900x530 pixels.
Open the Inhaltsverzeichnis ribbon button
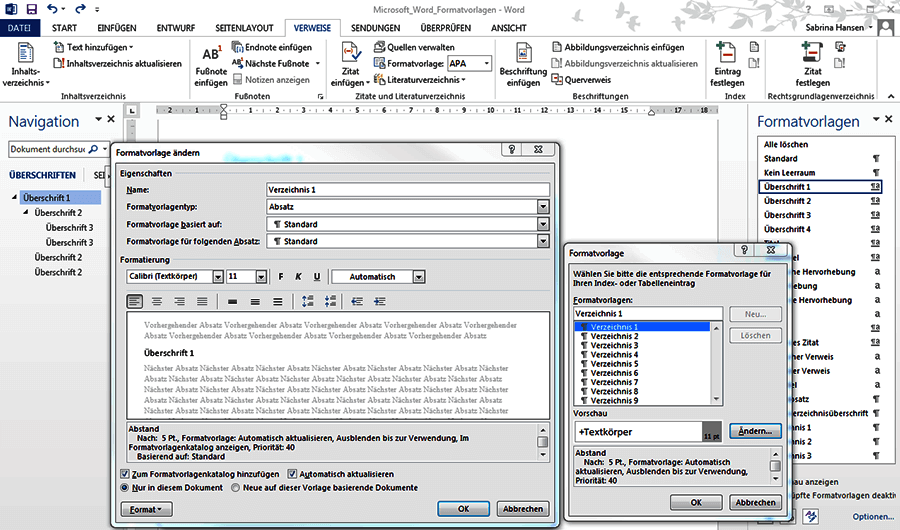coord(25,64)
